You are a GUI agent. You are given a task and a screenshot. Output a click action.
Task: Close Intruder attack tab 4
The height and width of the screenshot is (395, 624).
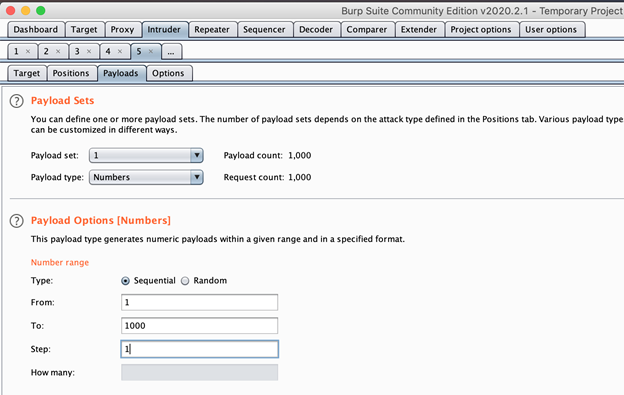tap(120, 51)
